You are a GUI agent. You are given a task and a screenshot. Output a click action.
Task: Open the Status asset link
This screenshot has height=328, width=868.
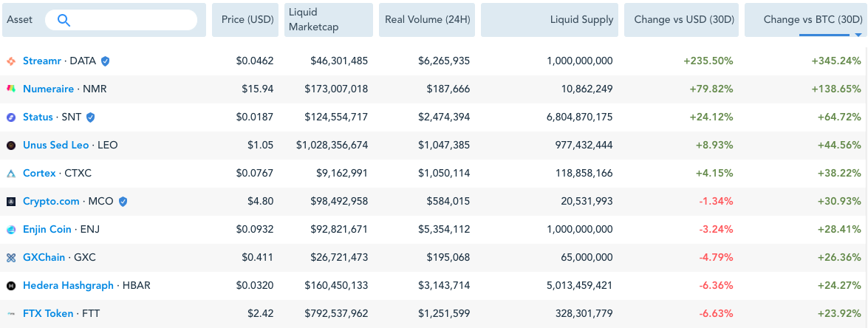(x=38, y=117)
